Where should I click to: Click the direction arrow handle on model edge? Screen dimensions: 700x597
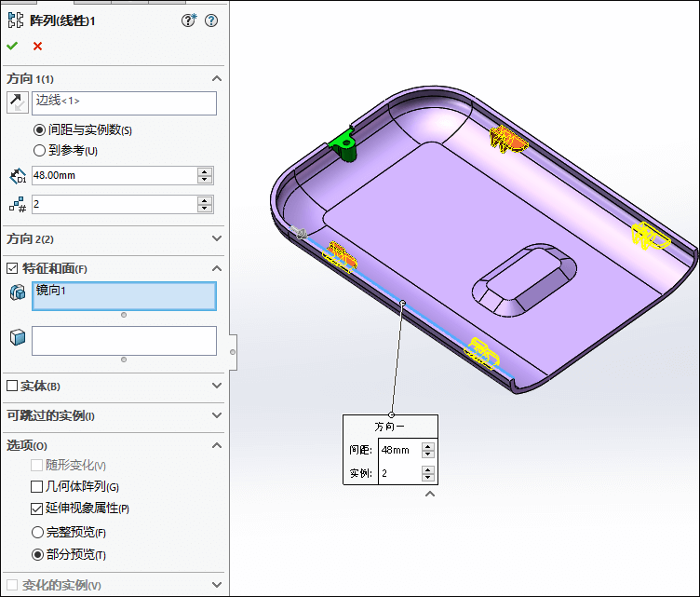pyautogui.click(x=299, y=232)
